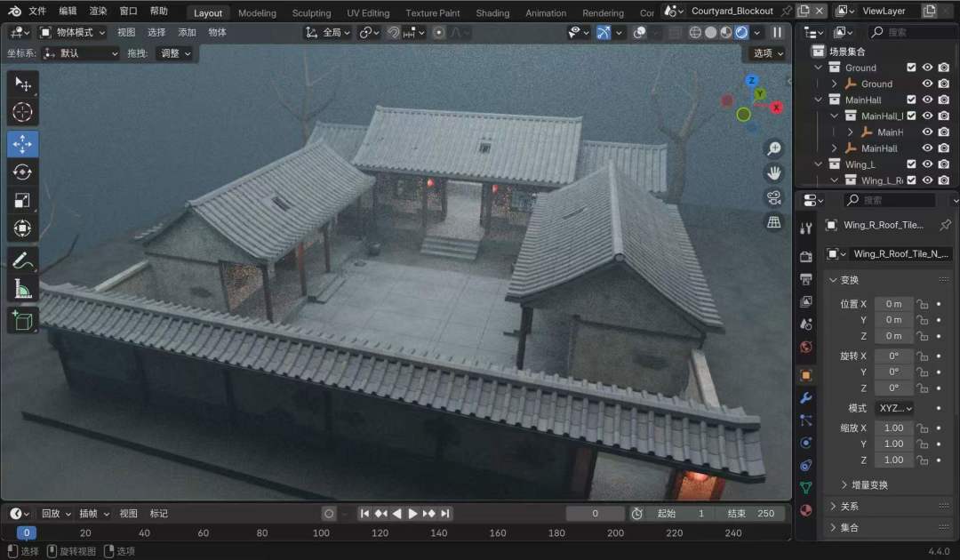
Task: Select the Add Cube tool
Action: pyautogui.click(x=22, y=320)
